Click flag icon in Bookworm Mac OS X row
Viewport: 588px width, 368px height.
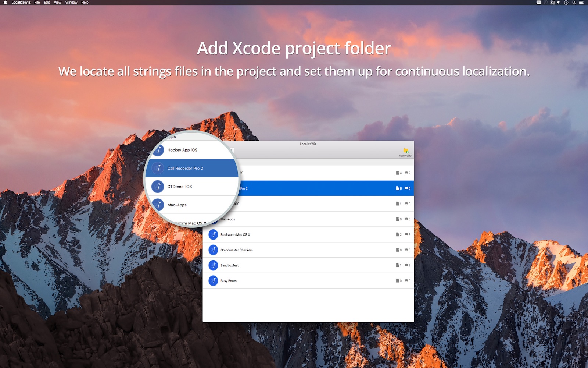[406, 235]
